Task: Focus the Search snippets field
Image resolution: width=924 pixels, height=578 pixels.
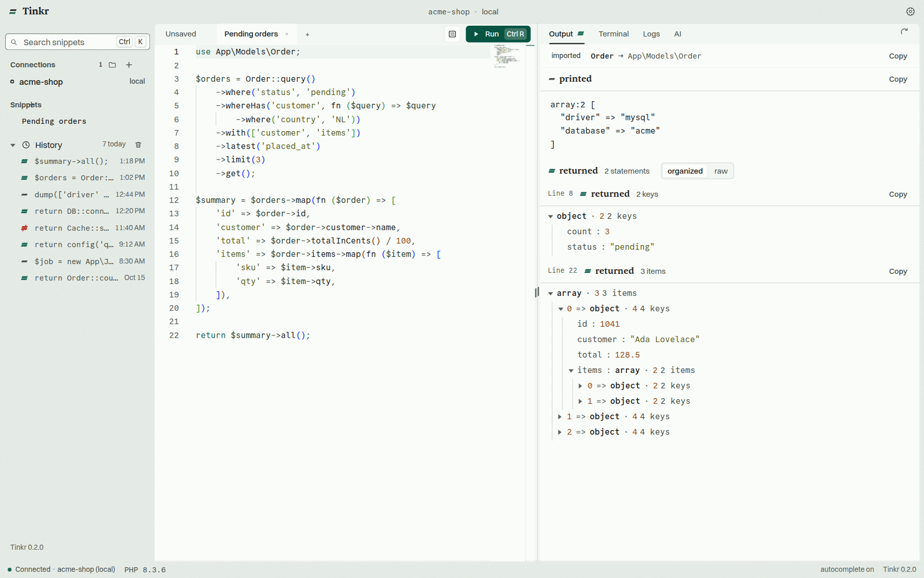Action: click(78, 42)
